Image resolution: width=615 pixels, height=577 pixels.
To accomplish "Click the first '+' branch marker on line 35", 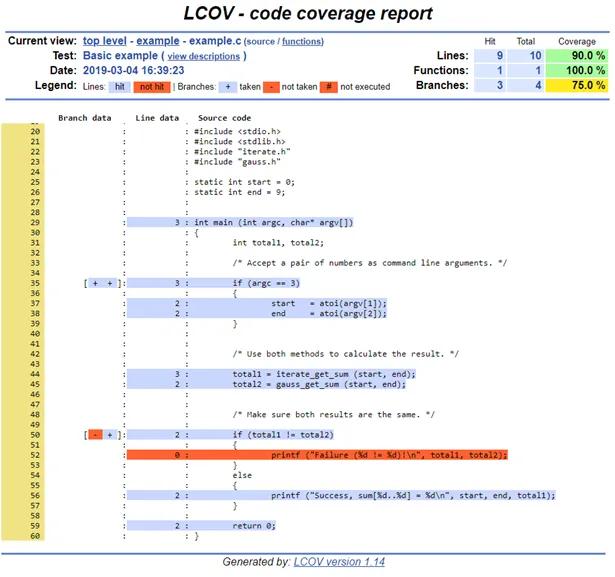I will tap(95, 283).
